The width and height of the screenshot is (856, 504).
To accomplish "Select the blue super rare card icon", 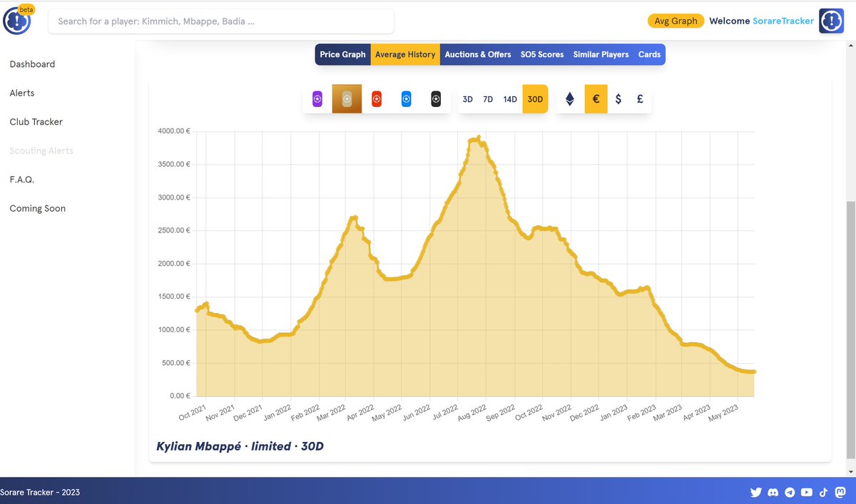I will point(406,99).
